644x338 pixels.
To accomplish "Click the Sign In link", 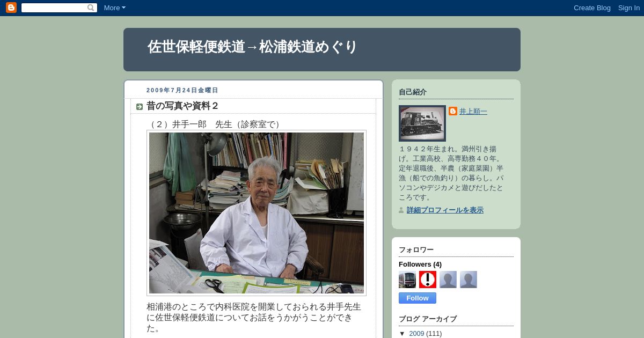I will (628, 8).
